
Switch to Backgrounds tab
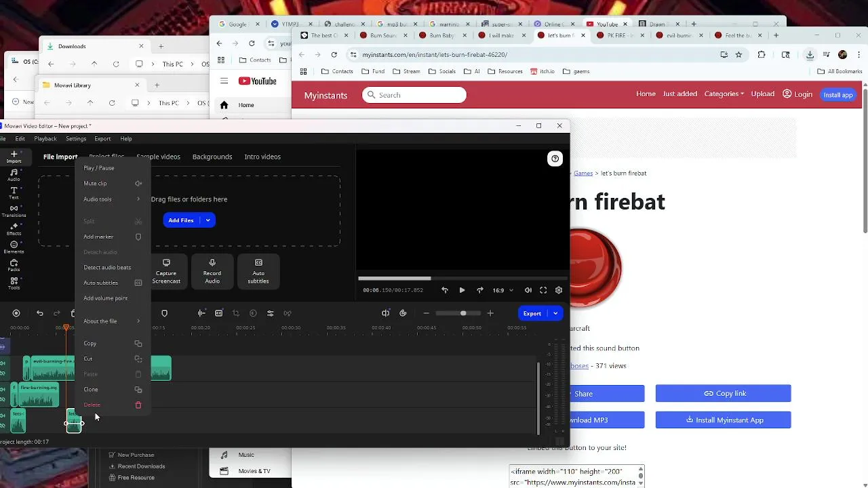click(x=212, y=157)
